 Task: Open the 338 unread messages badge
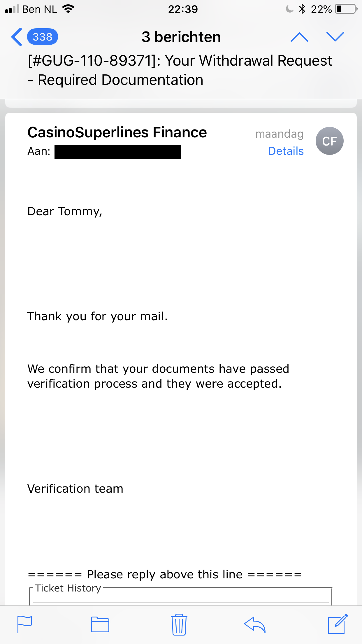pyautogui.click(x=43, y=37)
